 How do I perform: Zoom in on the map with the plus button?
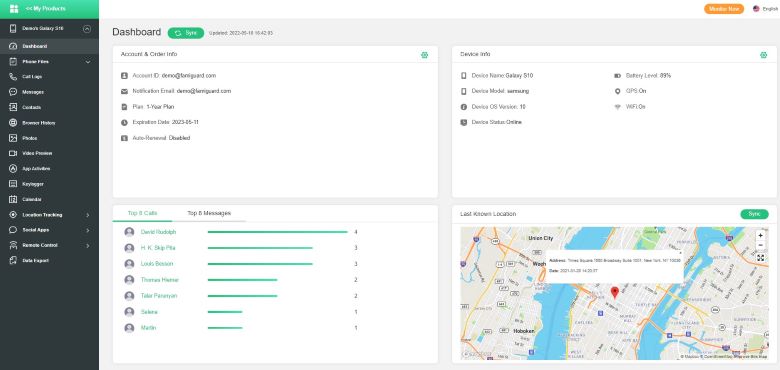point(760,235)
